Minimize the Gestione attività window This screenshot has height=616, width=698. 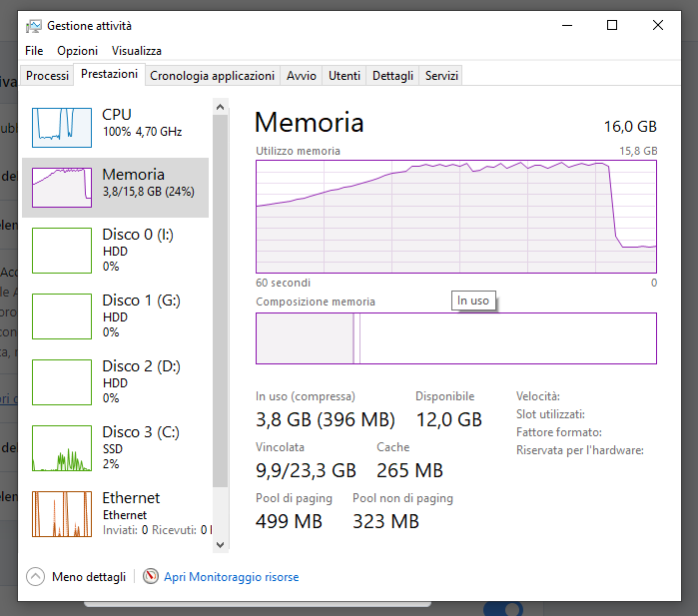(567, 25)
